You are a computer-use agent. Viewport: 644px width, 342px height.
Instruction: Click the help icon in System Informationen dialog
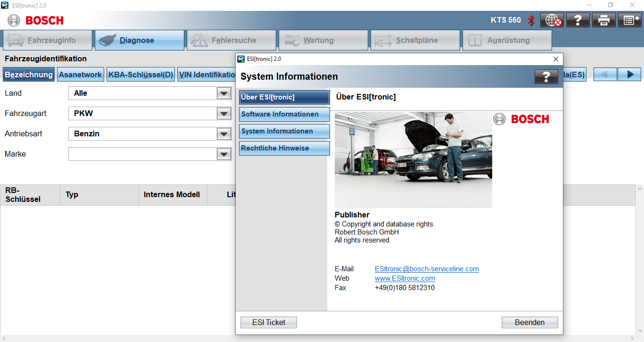click(546, 77)
